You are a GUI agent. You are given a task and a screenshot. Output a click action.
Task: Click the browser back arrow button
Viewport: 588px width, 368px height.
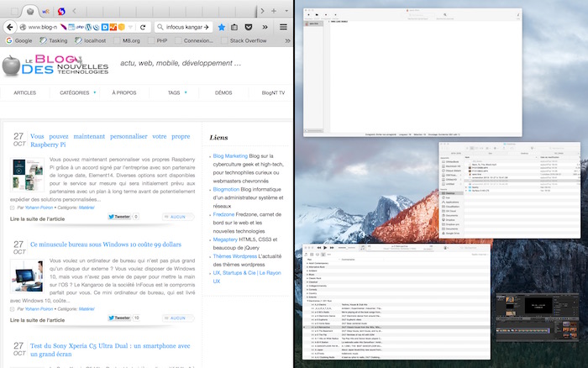click(10, 27)
